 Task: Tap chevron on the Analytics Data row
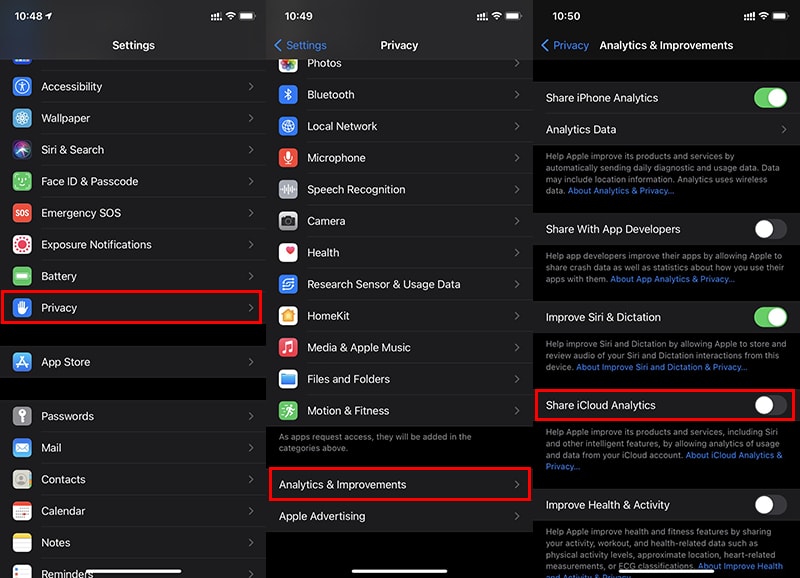784,130
